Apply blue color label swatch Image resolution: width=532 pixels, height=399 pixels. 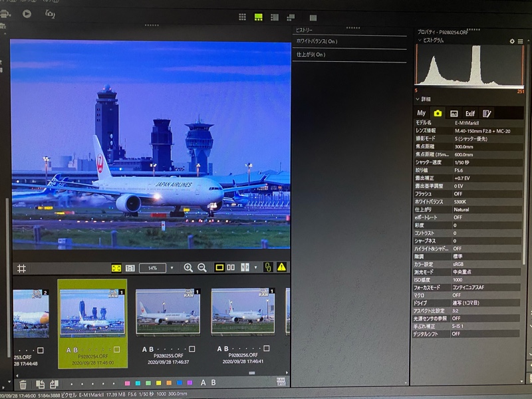(180, 383)
